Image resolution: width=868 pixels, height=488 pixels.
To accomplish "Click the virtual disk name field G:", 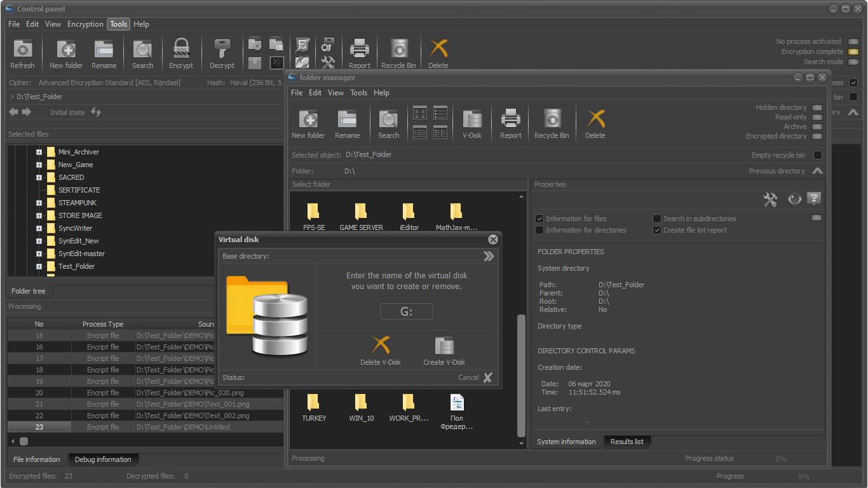I will coord(407,311).
